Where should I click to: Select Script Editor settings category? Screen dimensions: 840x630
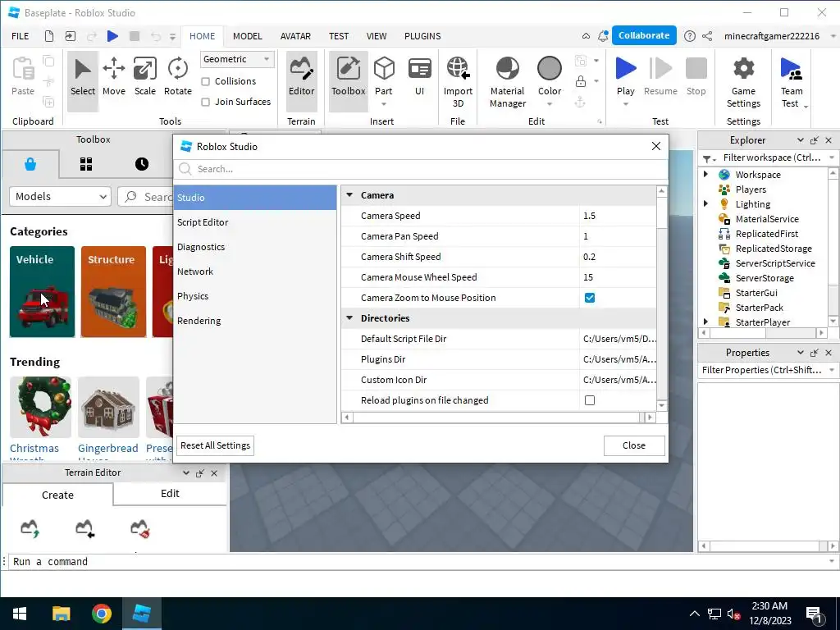(255, 222)
